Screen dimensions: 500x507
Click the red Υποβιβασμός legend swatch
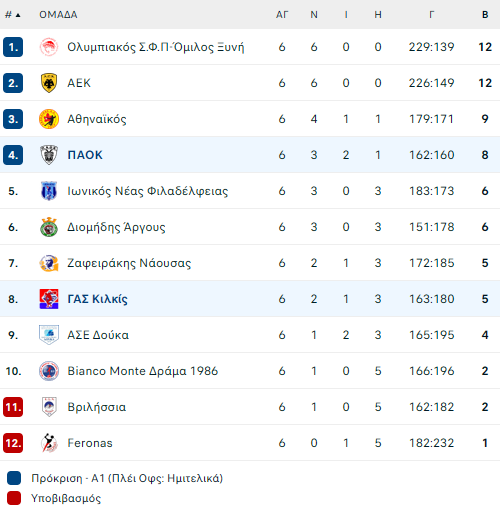pos(14,498)
